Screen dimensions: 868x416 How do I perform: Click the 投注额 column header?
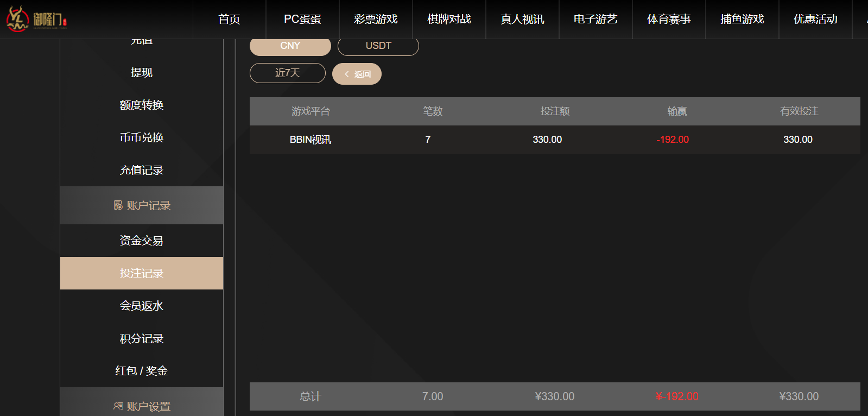(555, 111)
